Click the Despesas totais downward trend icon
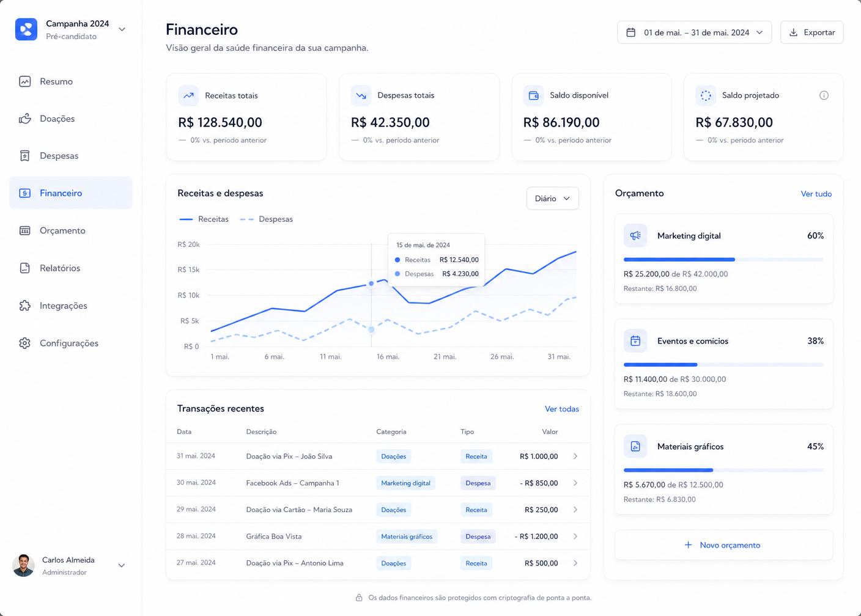This screenshot has height=616, width=861. point(361,95)
